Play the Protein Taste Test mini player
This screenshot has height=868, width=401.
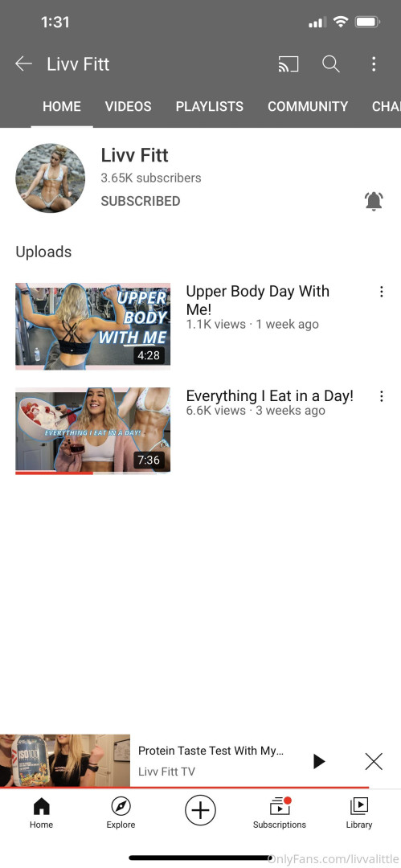point(318,761)
